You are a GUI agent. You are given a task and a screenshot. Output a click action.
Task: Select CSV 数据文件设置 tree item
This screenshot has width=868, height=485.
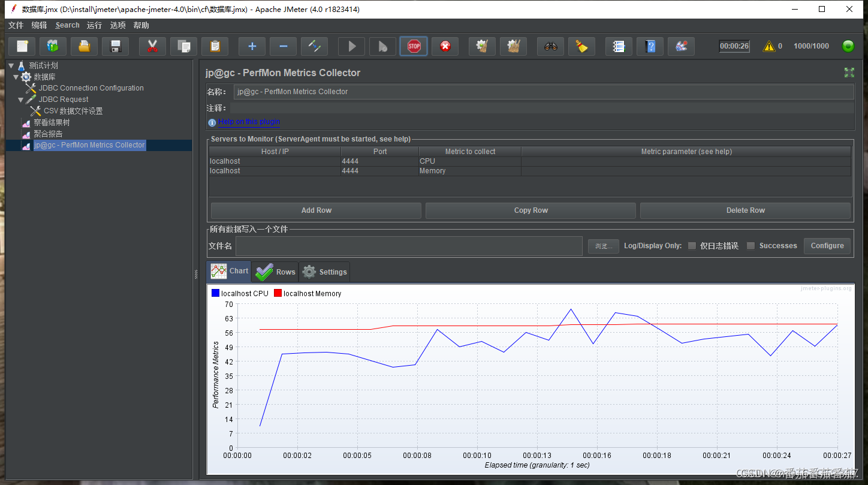coord(73,111)
